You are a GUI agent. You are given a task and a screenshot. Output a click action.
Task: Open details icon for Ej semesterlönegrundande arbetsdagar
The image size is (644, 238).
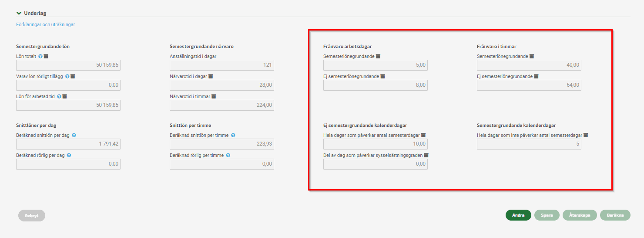[383, 76]
